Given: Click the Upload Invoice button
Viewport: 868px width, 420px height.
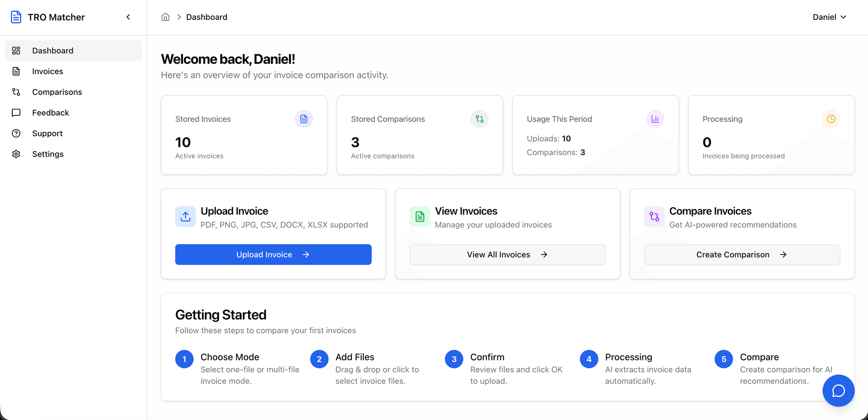Looking at the screenshot, I should [x=273, y=254].
